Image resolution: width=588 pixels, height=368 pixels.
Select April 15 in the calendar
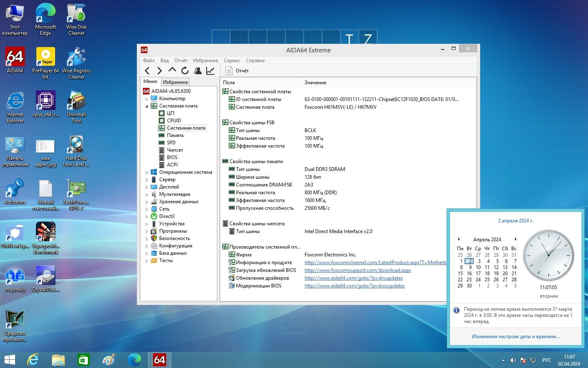[x=460, y=274]
